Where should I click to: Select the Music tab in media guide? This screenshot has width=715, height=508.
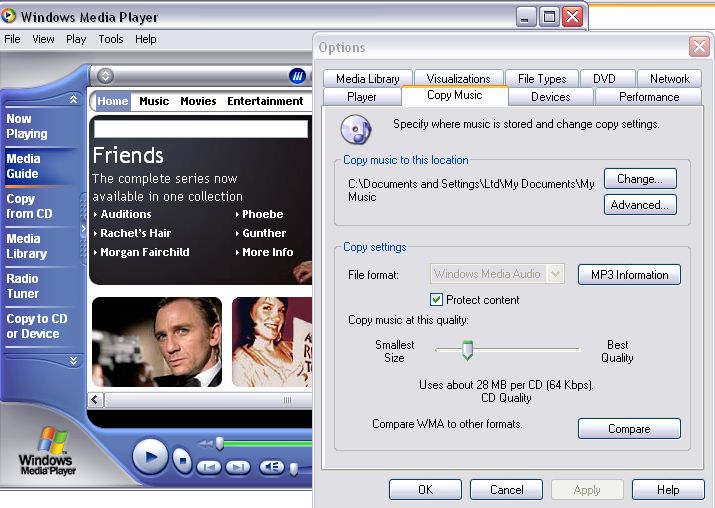pyautogui.click(x=154, y=101)
